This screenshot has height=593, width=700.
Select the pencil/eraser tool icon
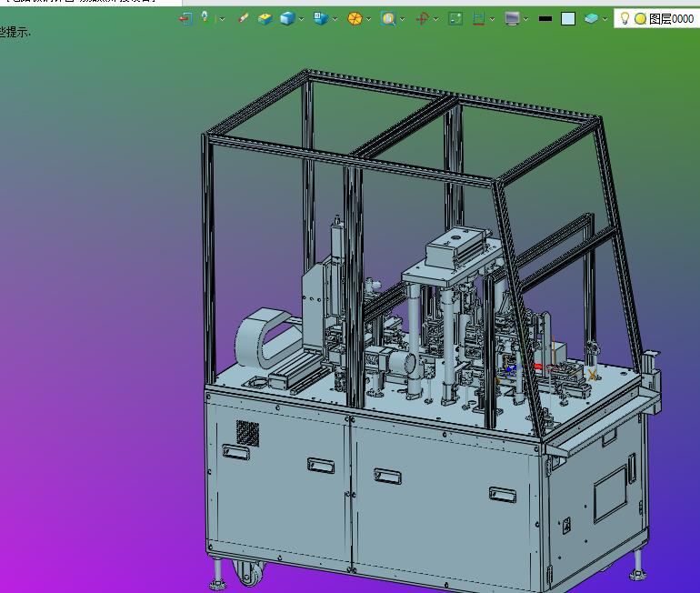(x=243, y=18)
